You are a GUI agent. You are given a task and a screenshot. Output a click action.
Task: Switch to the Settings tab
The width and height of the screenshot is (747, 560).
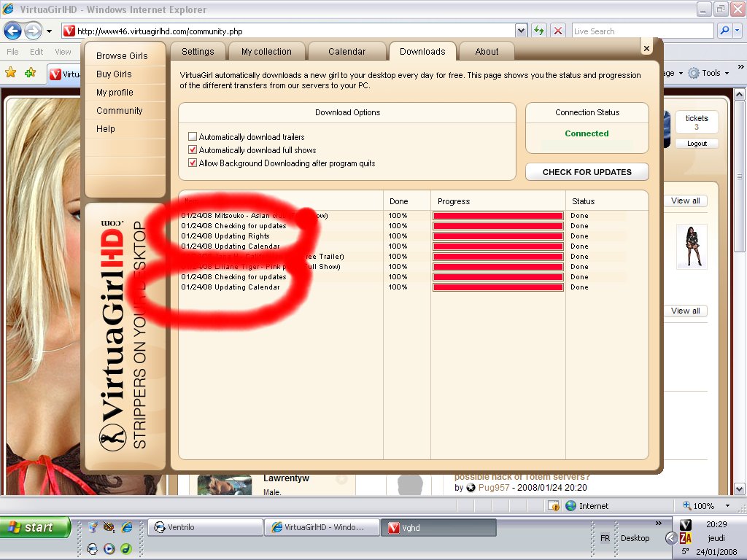pyautogui.click(x=198, y=52)
